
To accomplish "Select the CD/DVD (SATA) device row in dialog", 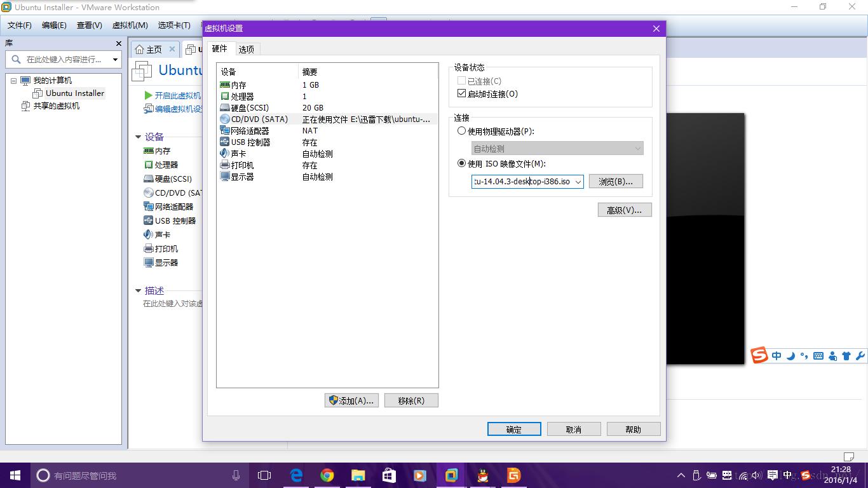I will click(328, 119).
